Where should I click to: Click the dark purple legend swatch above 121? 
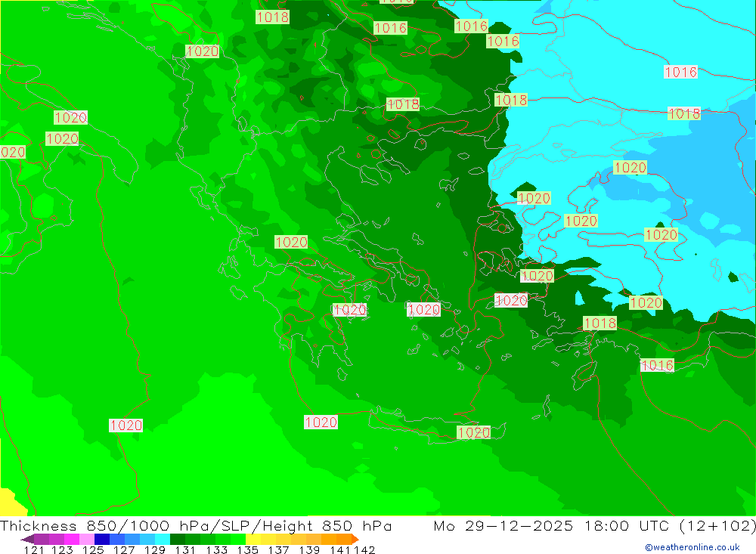tap(41, 539)
